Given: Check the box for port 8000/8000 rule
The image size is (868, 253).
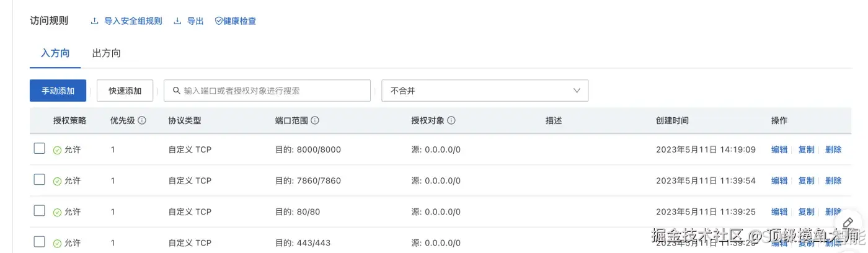Looking at the screenshot, I should pos(39,148).
